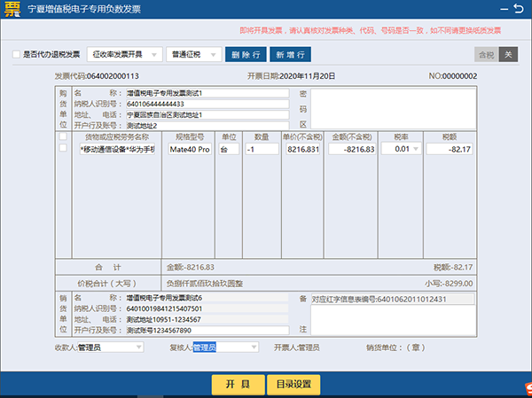Viewport: 532px width, 398px height.
Task: Click the buyer 名称 input field
Action: (207, 93)
